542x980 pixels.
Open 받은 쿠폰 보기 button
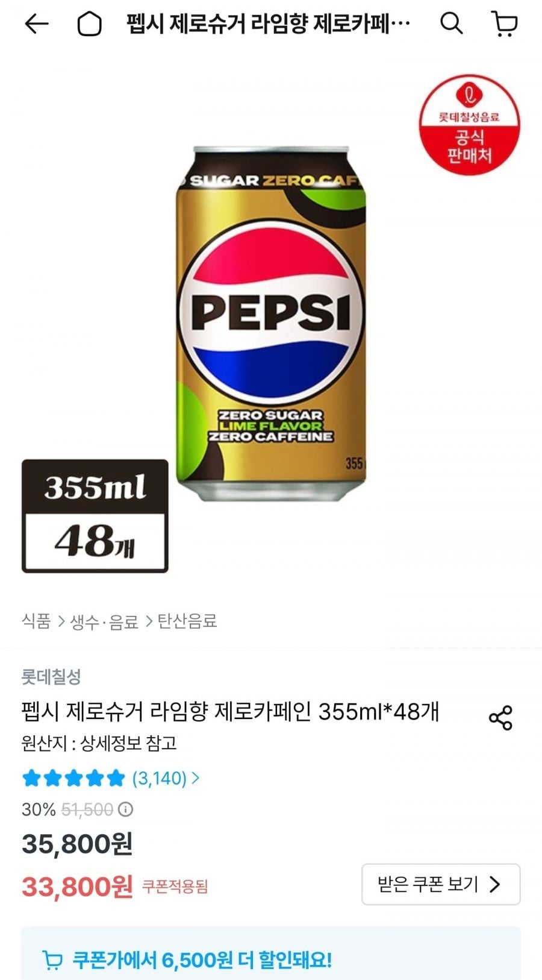pyautogui.click(x=441, y=884)
